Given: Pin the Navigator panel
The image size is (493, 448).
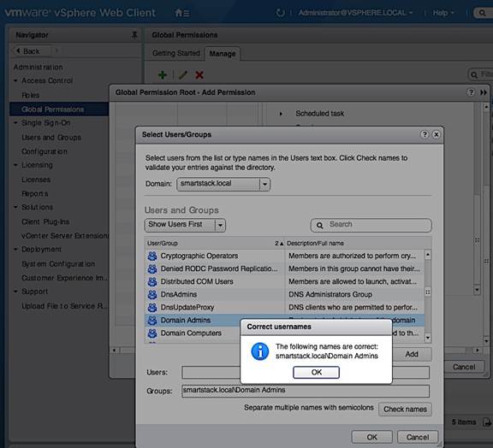Looking at the screenshot, I should [134, 35].
